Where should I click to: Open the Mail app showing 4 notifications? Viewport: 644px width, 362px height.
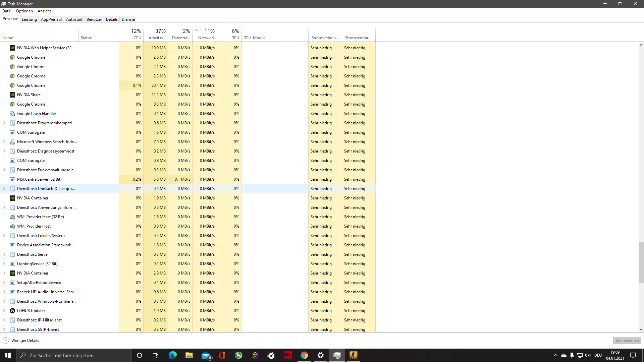[x=206, y=355]
